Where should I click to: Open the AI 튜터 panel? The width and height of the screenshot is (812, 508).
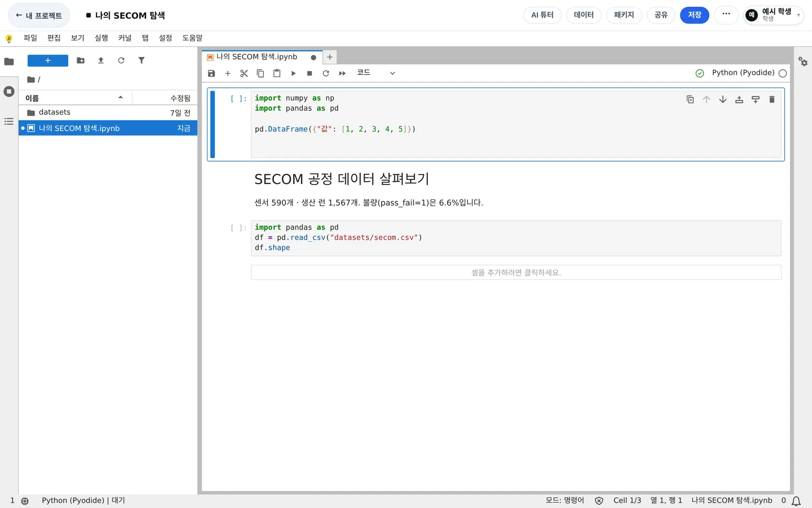tap(542, 15)
